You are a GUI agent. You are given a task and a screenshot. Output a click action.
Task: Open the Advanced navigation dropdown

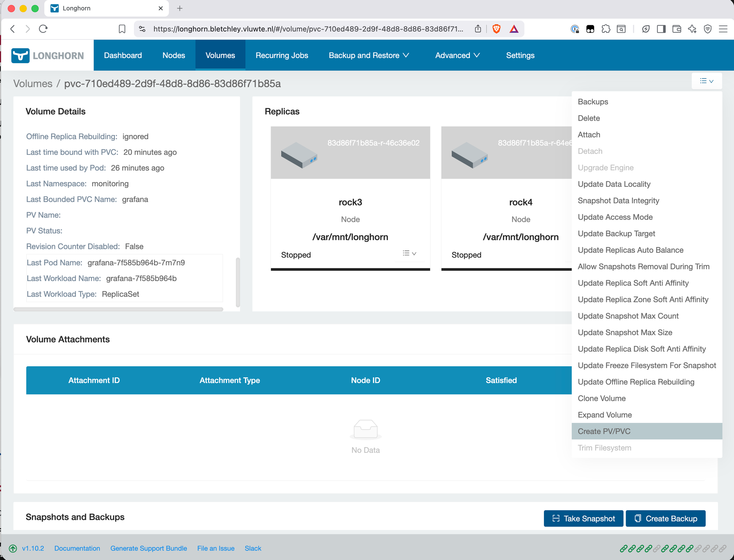[x=457, y=55]
